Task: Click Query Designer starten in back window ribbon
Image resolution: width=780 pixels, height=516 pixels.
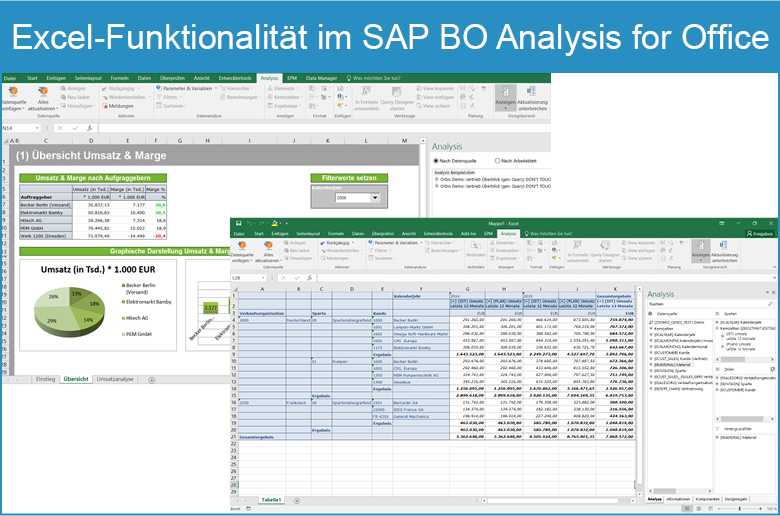Action: [397, 98]
